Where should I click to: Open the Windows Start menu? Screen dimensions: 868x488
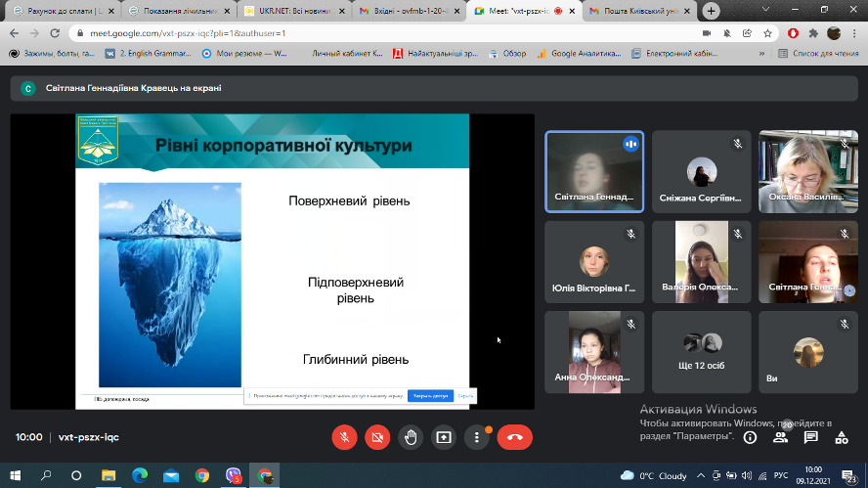15,475
